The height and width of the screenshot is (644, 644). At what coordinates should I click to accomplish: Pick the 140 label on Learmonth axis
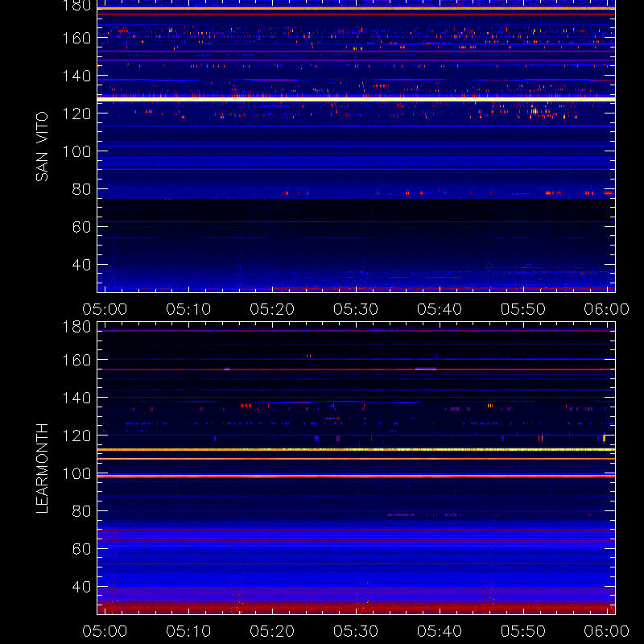(x=76, y=398)
